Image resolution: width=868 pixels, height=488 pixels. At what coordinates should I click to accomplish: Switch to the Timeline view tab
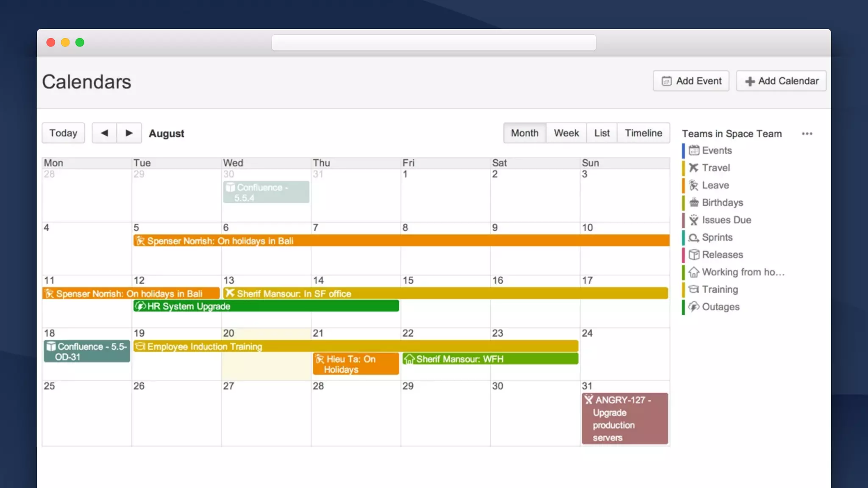(643, 133)
